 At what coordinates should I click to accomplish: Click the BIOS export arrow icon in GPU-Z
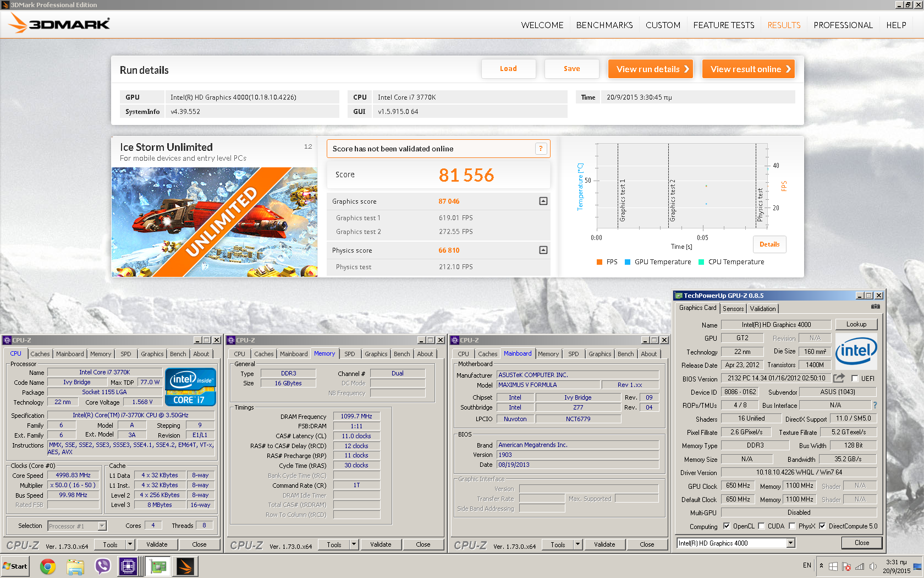(x=839, y=378)
